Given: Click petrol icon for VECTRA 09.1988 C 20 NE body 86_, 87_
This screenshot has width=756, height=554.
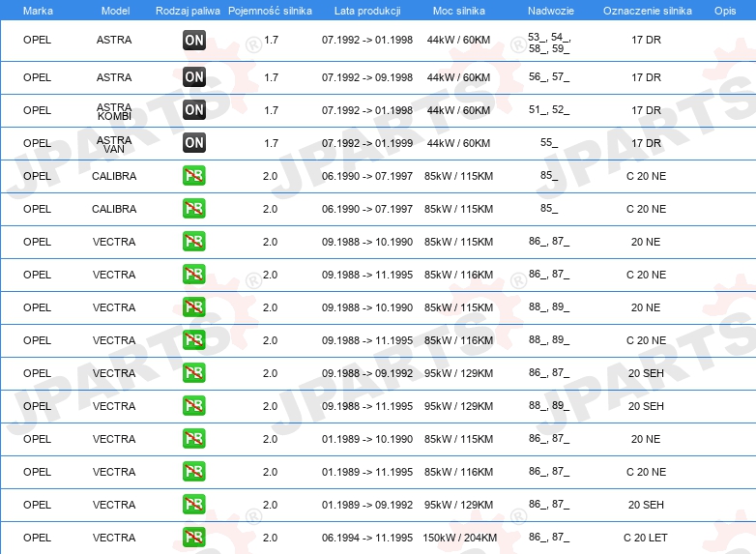Looking at the screenshot, I should (194, 275).
